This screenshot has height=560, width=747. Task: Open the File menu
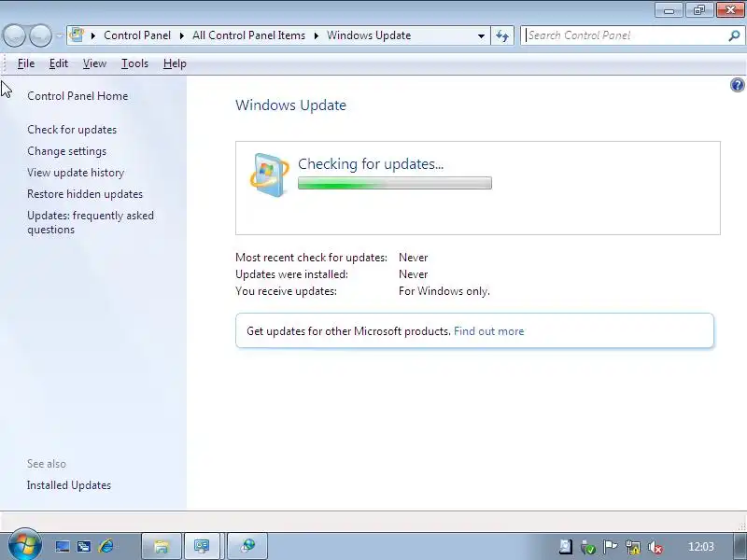pos(26,63)
